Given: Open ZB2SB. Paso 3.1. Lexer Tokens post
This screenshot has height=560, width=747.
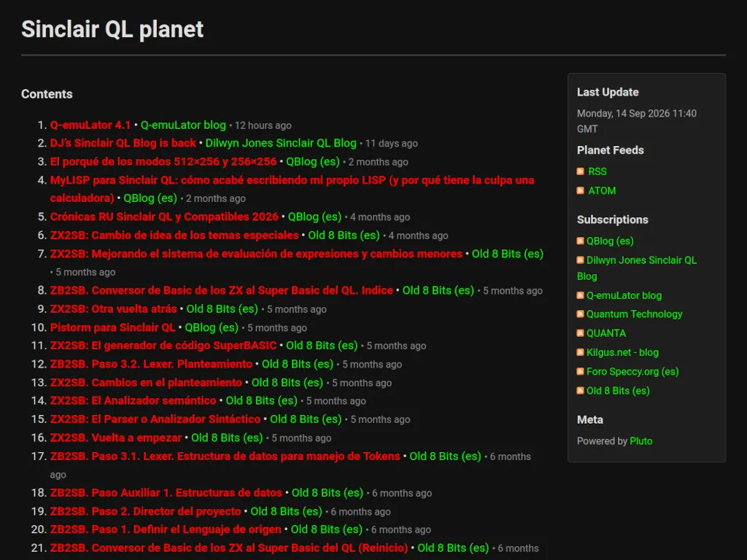Looking at the screenshot, I should click(225, 456).
